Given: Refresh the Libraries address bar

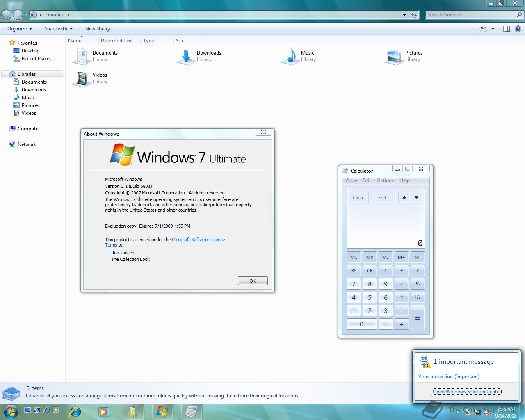Looking at the screenshot, I should pyautogui.click(x=414, y=15).
